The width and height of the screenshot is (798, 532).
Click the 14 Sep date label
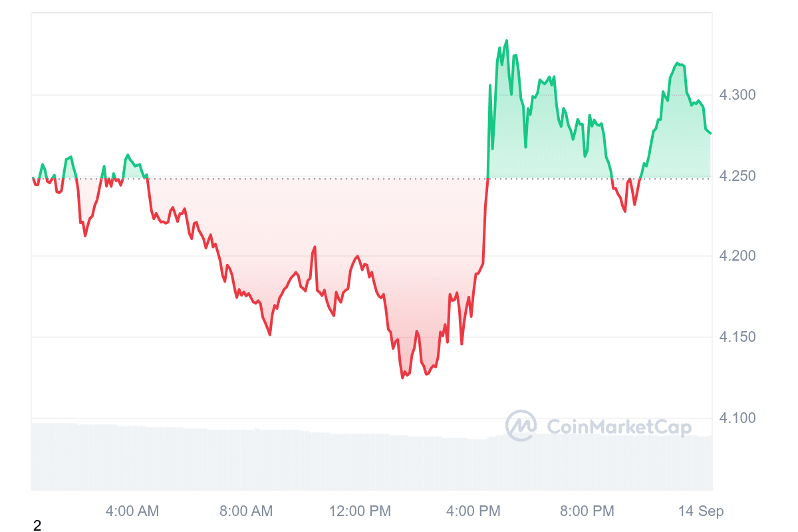(701, 511)
